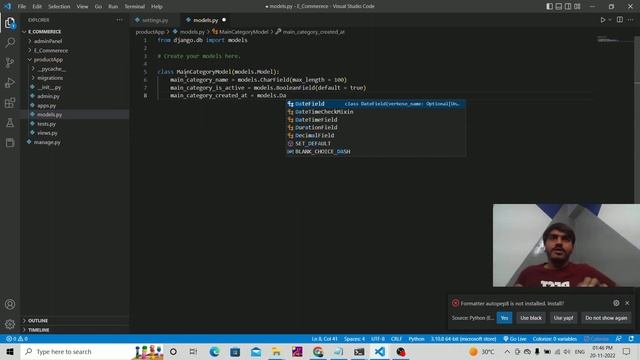This screenshot has width=640, height=360.
Task: Change Spaces: 4 indentation setting
Action: tap(354, 339)
